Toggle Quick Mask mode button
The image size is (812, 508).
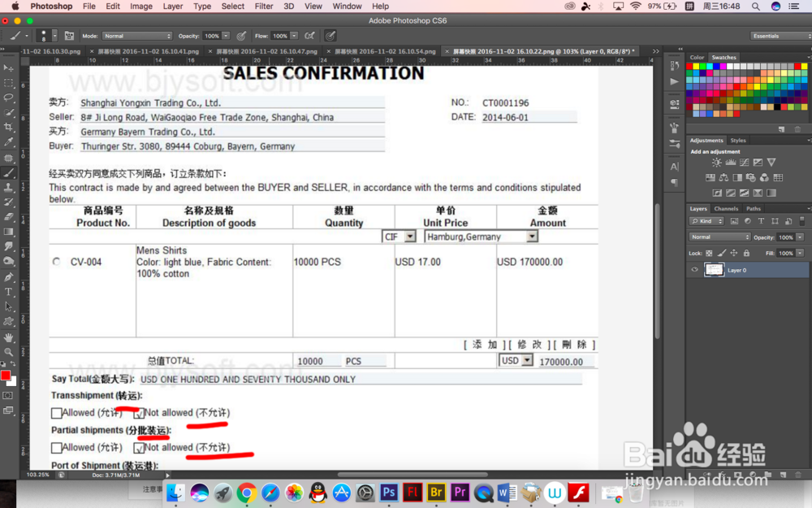(8, 396)
